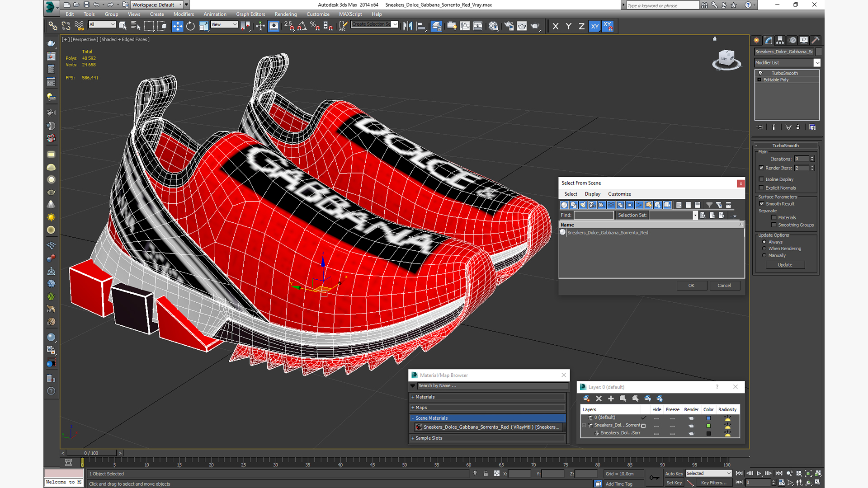Collapse the Scene Materials group
The width and height of the screenshot is (868, 488).
click(x=488, y=418)
